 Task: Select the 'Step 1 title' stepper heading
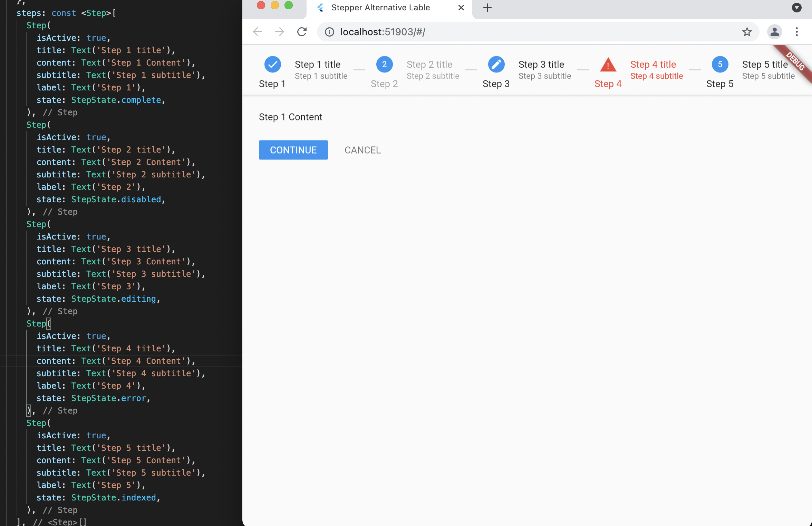[x=317, y=65]
